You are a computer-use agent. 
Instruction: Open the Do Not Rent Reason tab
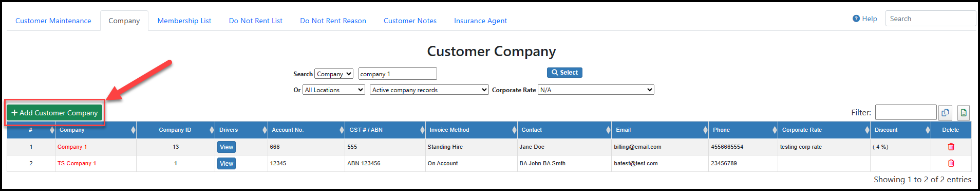pyautogui.click(x=333, y=21)
